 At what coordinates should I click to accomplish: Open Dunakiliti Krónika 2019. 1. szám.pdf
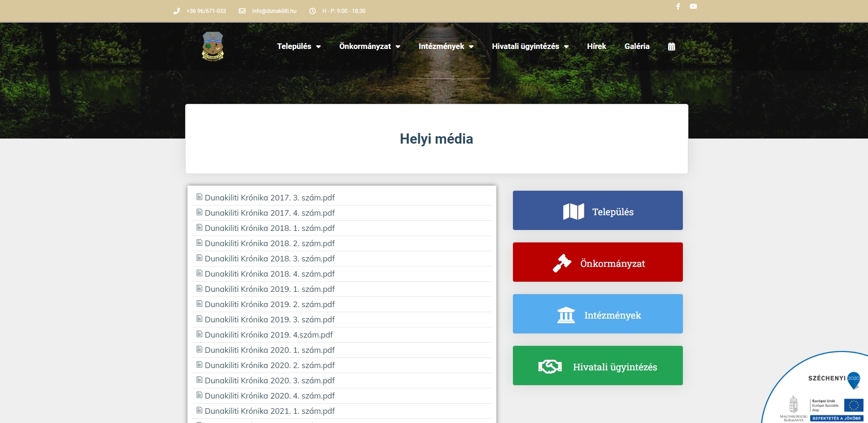[270, 289]
